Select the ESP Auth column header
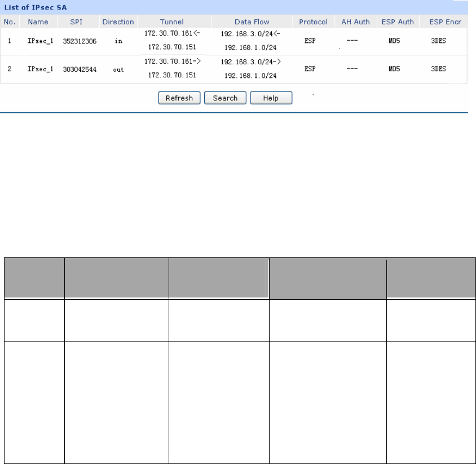The image size is (476, 464). pyautogui.click(x=397, y=22)
